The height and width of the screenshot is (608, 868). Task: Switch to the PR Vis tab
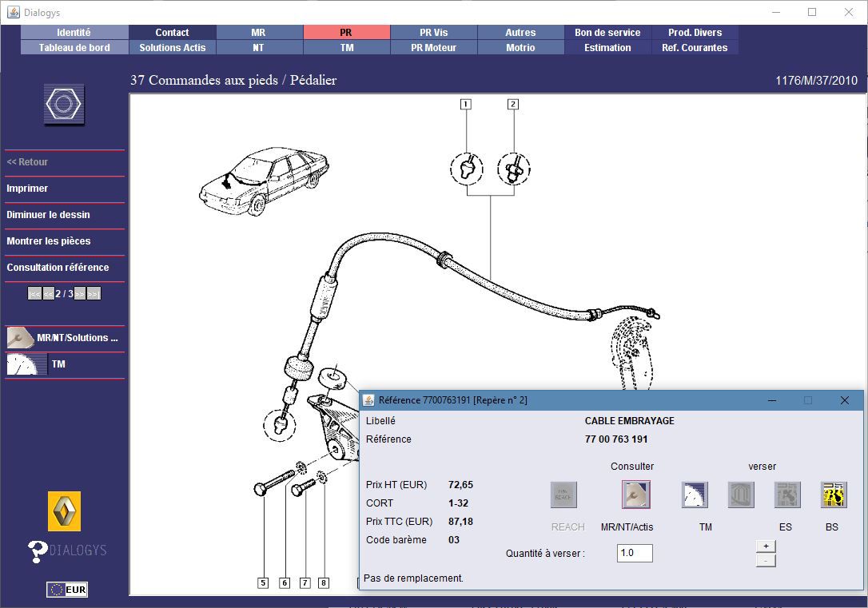433,32
